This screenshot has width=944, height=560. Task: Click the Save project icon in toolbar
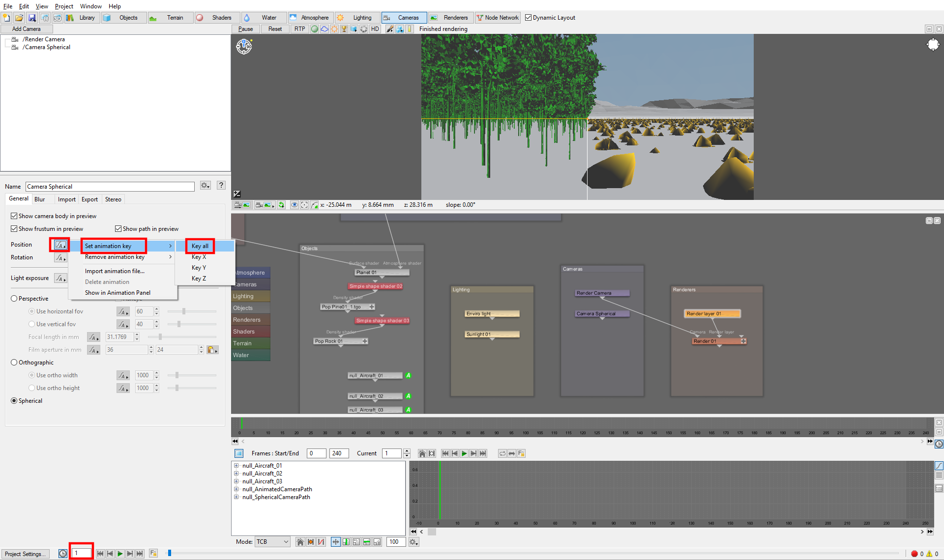[32, 18]
